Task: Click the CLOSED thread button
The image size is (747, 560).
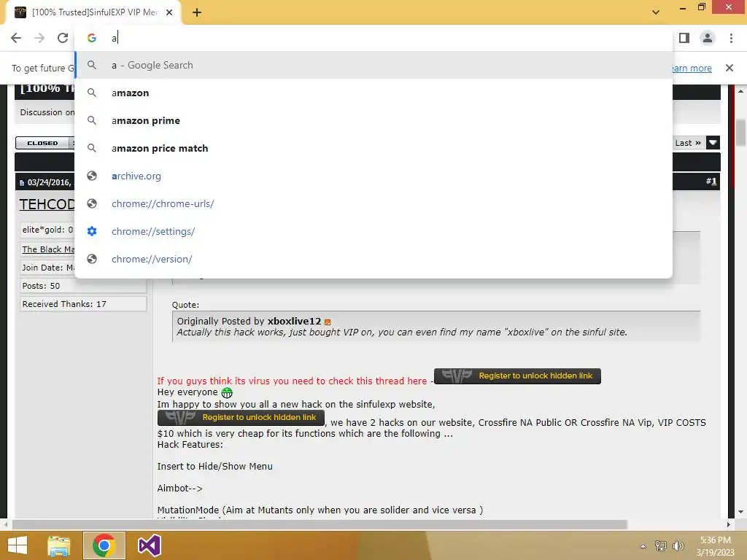Action: pos(42,143)
